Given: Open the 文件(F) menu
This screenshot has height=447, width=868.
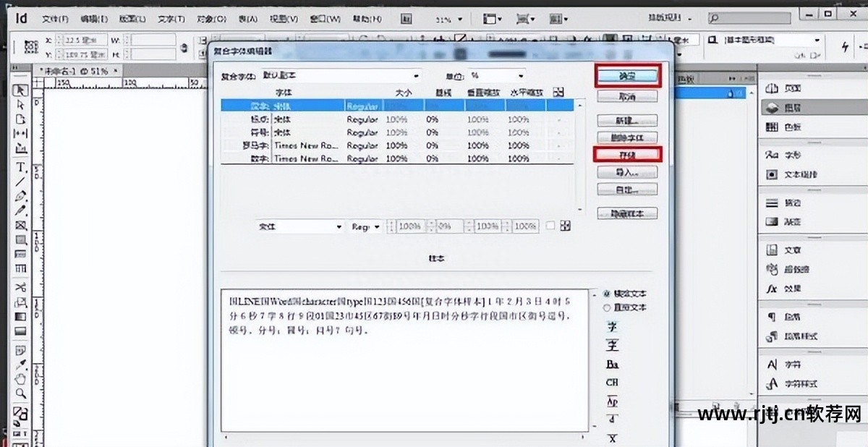Looking at the screenshot, I should [x=55, y=20].
